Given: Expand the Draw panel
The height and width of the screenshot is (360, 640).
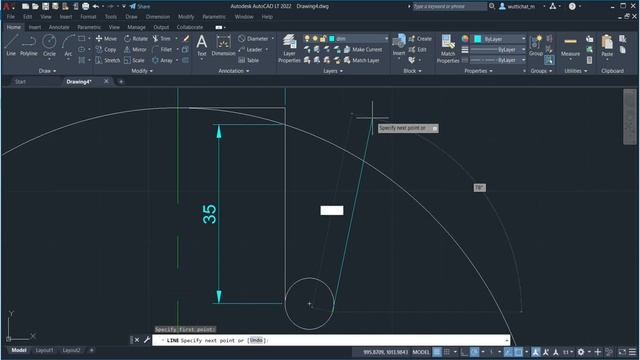Looking at the screenshot, I should point(47,71).
